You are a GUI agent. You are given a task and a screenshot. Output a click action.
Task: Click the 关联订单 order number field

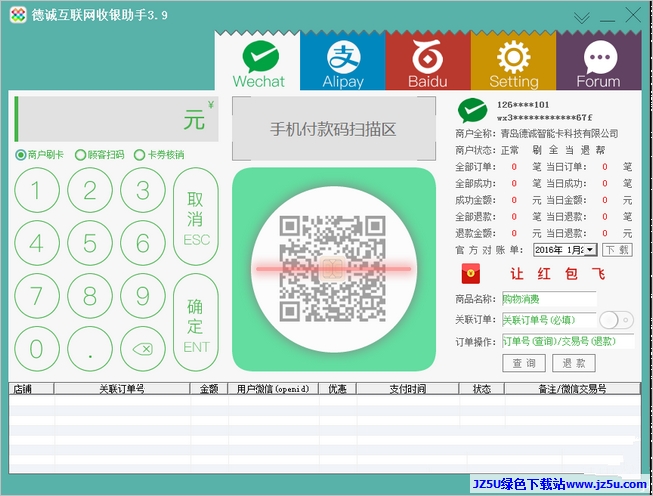[549, 320]
